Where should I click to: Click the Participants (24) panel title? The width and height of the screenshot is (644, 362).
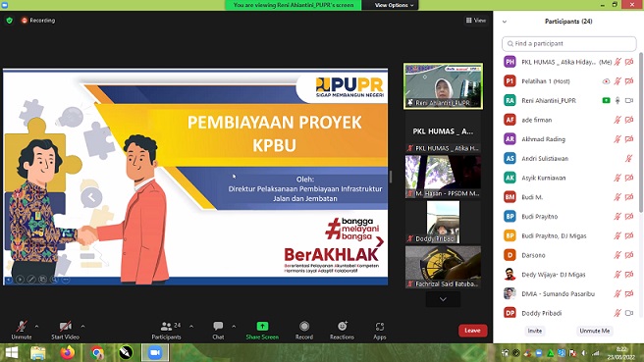[568, 22]
